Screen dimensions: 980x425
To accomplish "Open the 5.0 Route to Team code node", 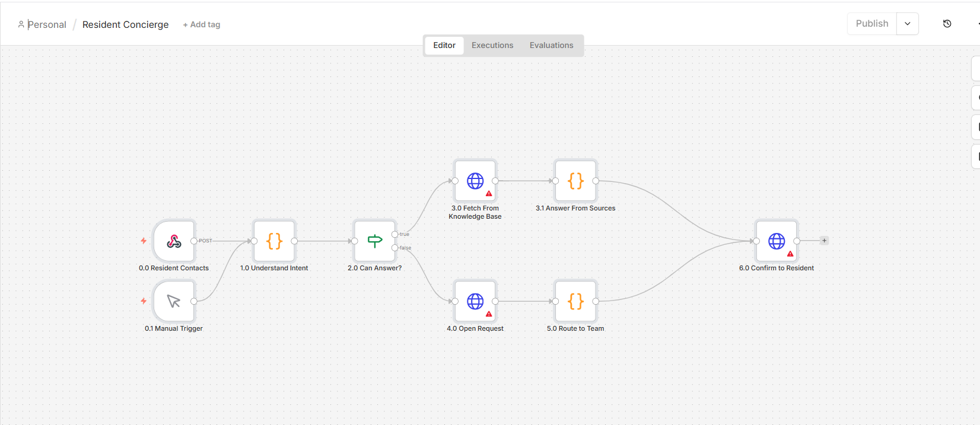I will coord(575,301).
